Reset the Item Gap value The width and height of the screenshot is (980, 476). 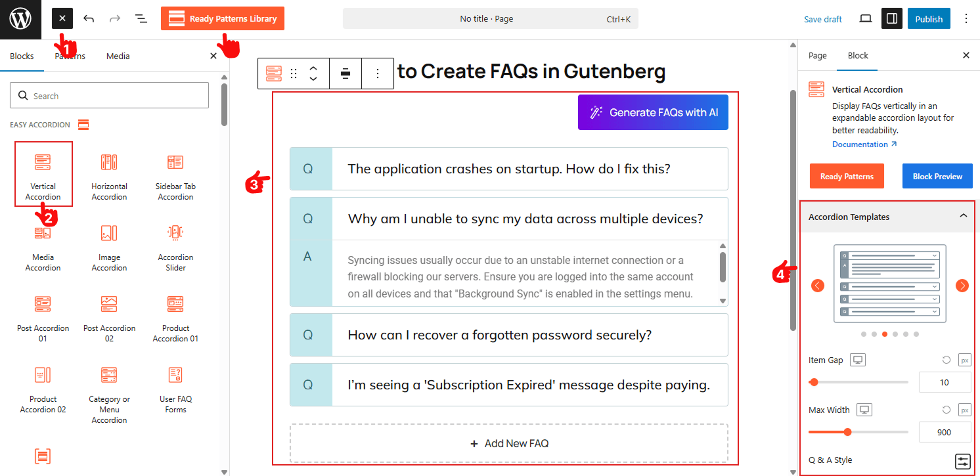coord(947,360)
